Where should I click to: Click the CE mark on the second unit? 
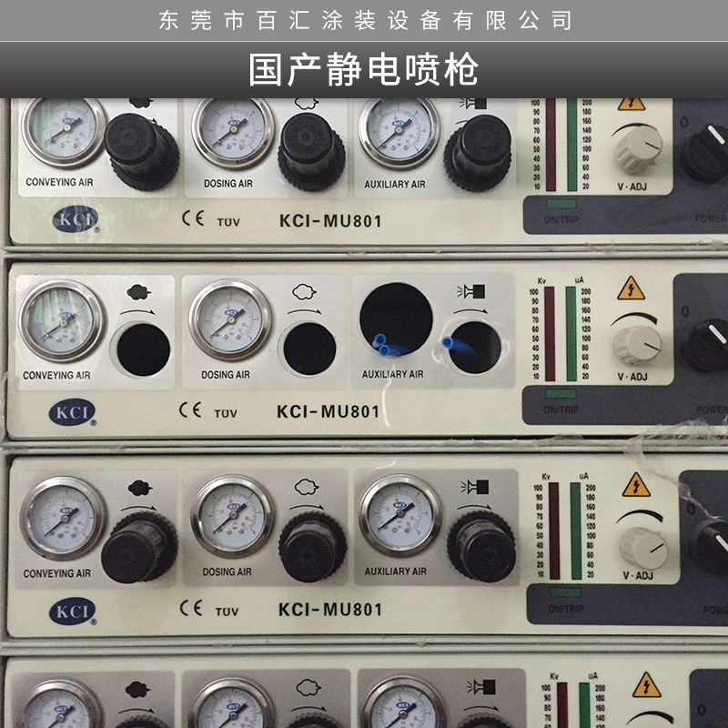pyautogui.click(x=190, y=409)
